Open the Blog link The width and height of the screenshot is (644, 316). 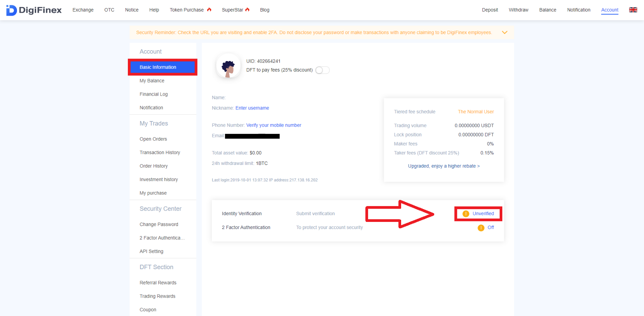coord(265,10)
